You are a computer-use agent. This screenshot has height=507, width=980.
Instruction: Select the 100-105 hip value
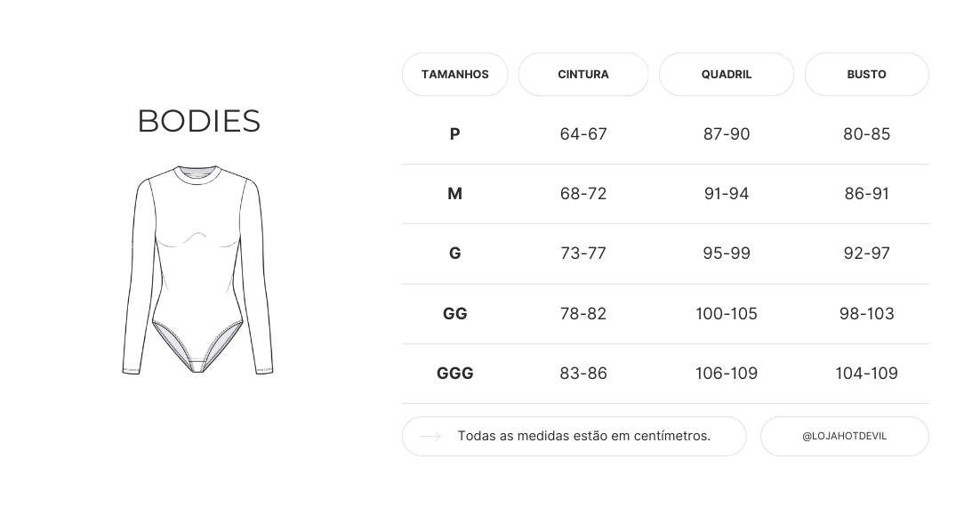coord(727,314)
